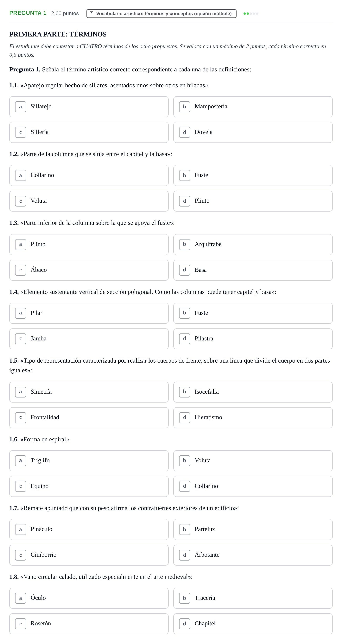Open the Vocabulario artístico topic tag
This screenshot has height=644, width=342.
[x=161, y=14]
